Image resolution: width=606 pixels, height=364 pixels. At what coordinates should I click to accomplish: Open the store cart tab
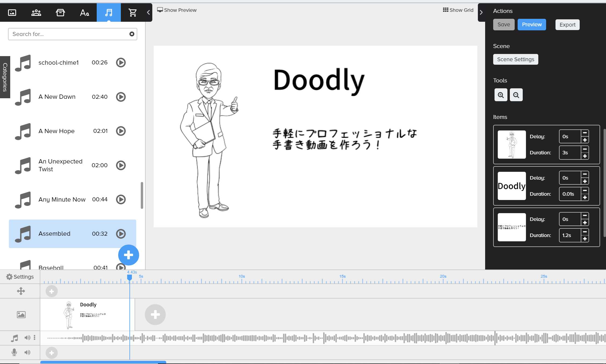tap(132, 13)
